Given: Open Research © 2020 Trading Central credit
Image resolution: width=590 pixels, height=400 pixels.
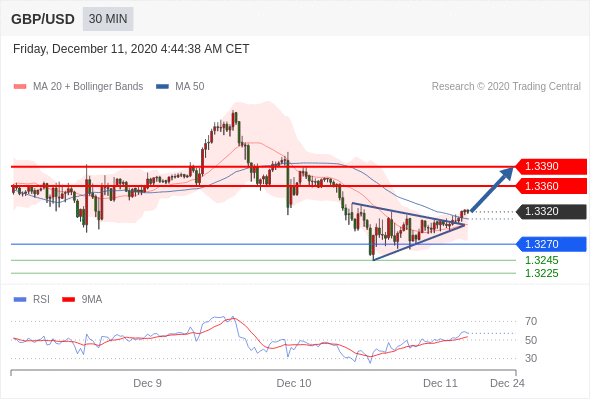Looking at the screenshot, I should (x=506, y=87).
